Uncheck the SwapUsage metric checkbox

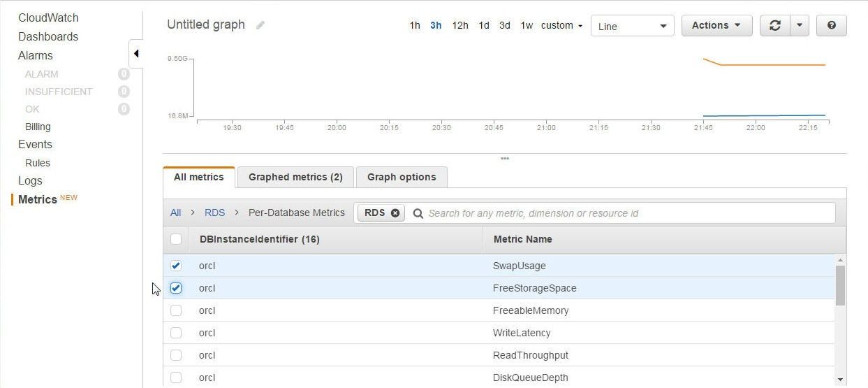coord(176,266)
